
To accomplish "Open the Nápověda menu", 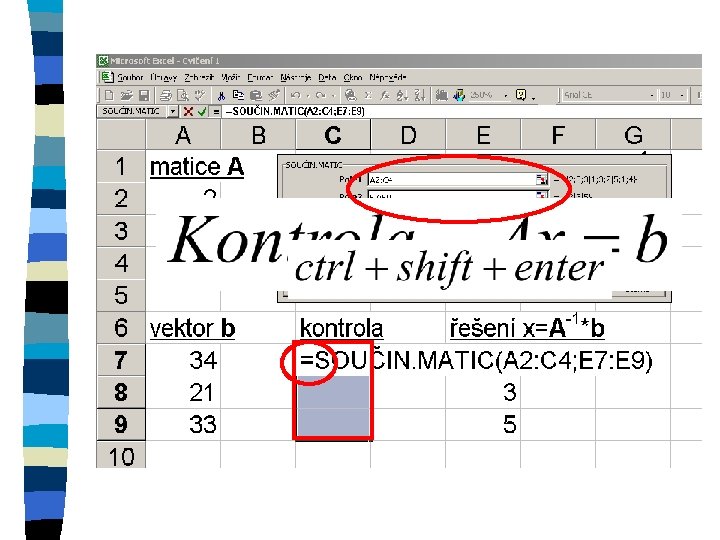I will (388, 78).
